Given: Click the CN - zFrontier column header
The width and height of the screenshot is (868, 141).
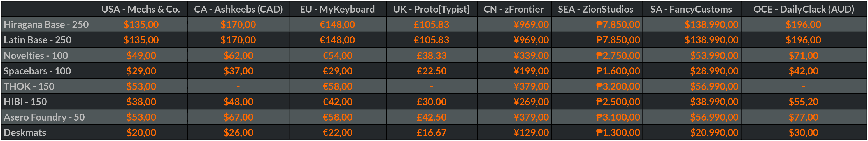Looking at the screenshot, I should click(x=513, y=9).
